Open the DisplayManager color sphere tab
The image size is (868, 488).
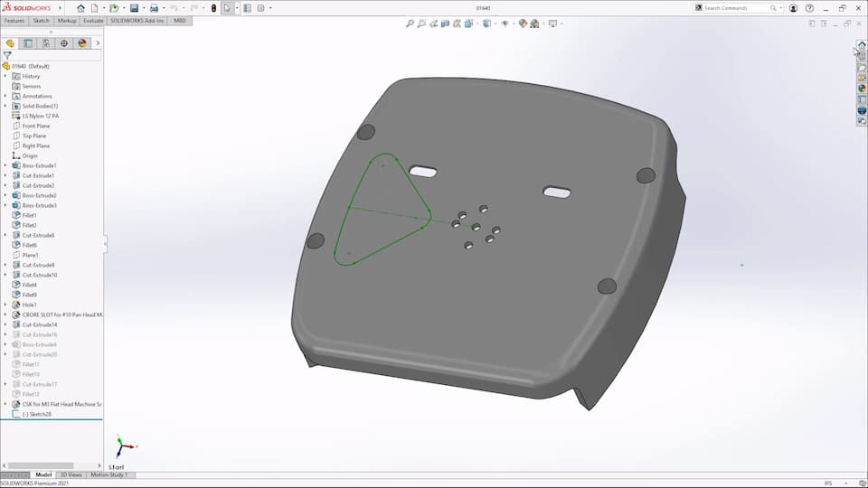82,42
